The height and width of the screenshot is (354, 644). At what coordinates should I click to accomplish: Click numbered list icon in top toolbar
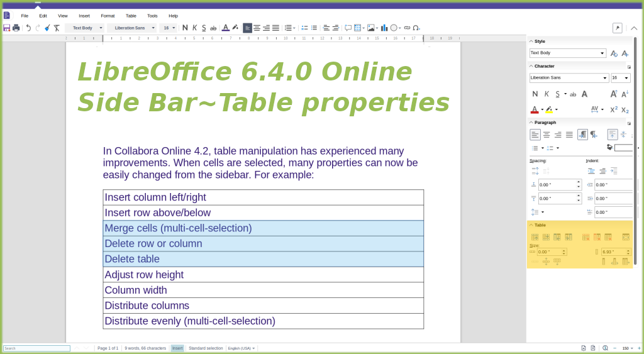pos(305,28)
